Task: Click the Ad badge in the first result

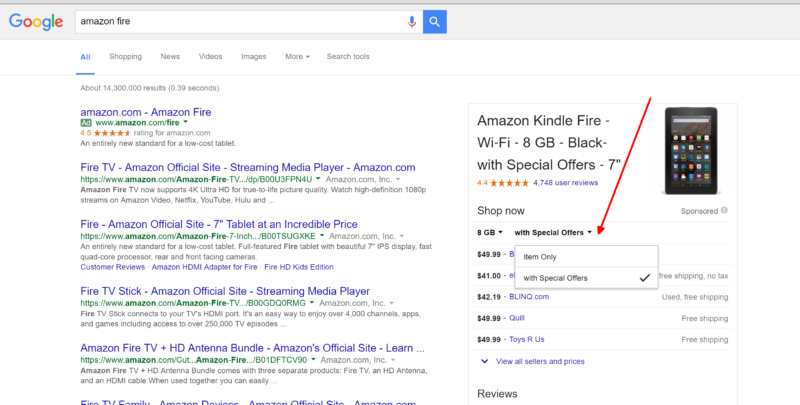Action: tap(86, 122)
